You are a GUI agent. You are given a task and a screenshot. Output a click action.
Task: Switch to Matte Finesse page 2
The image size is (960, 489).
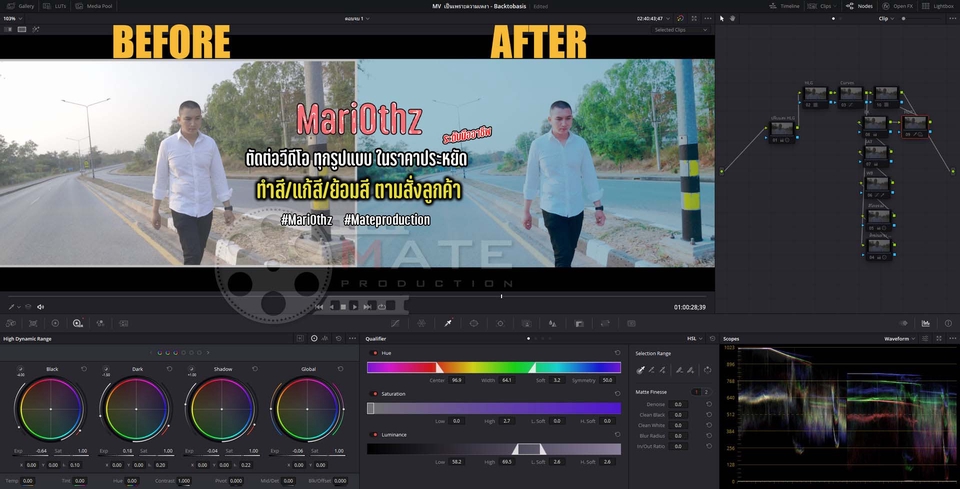705,392
